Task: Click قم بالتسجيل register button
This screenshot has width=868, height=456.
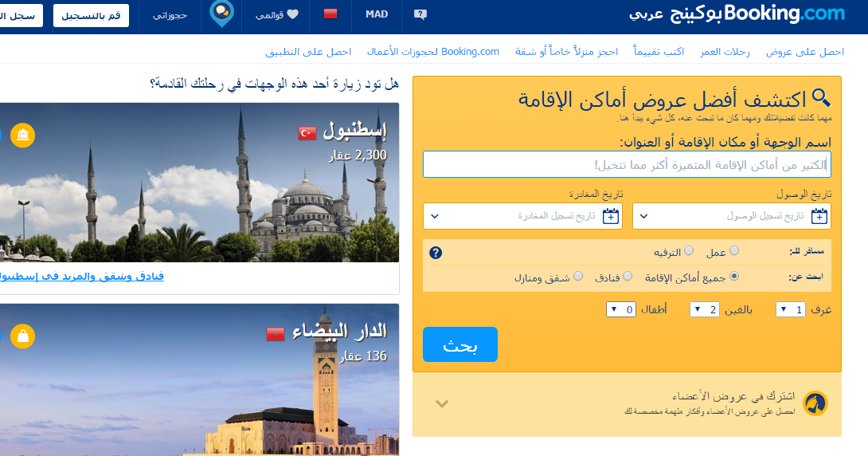Action: click(91, 15)
